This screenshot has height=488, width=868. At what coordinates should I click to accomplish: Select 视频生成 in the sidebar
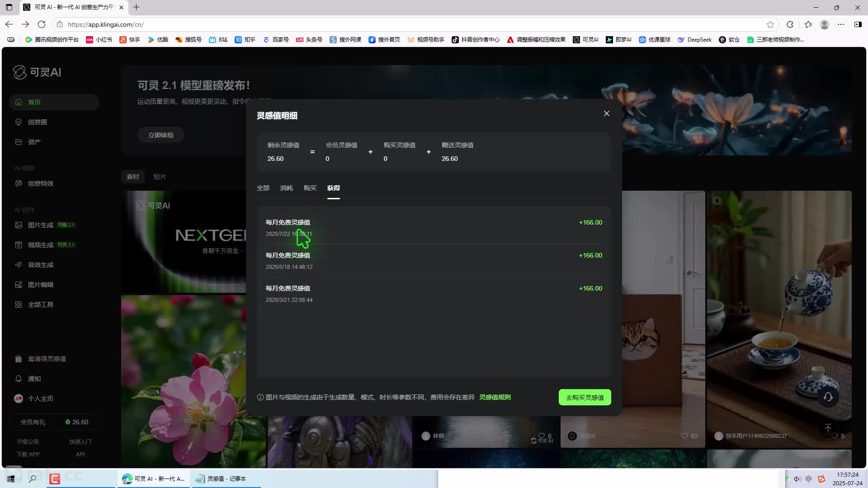[40, 245]
